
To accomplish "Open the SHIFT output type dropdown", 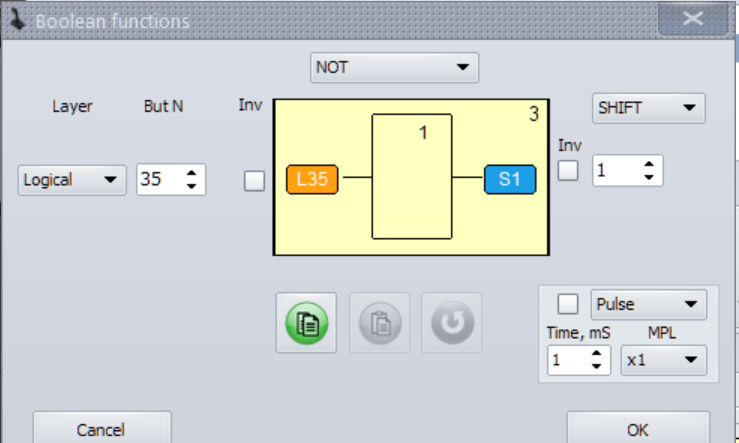I will coord(647,108).
